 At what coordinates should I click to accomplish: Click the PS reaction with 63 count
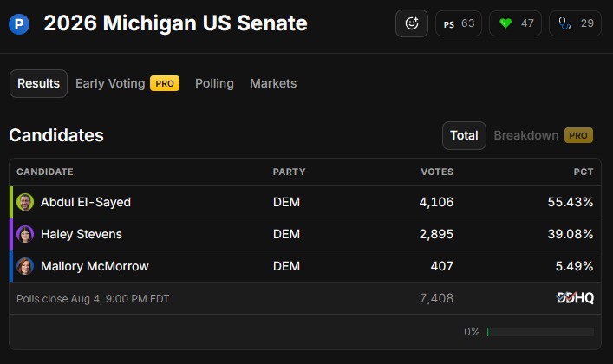pos(459,23)
